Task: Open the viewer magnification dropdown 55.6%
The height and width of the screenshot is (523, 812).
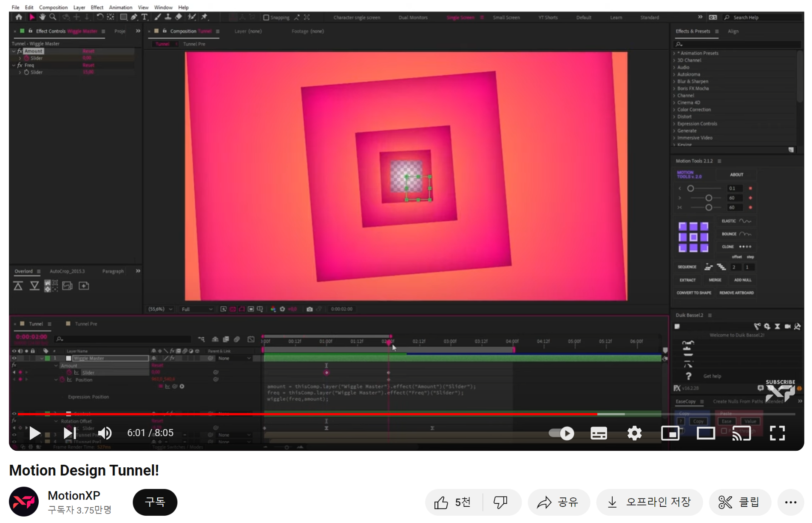Action: (160, 309)
